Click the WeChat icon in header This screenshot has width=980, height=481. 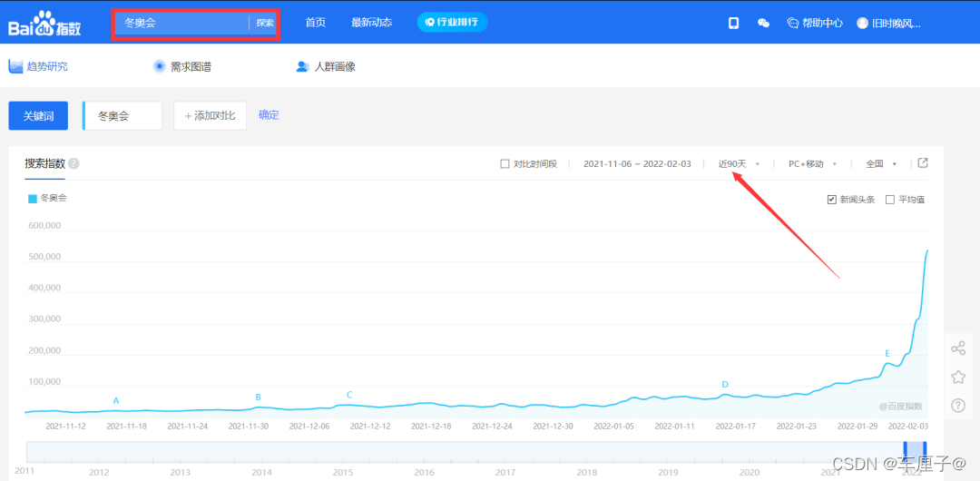[x=763, y=24]
